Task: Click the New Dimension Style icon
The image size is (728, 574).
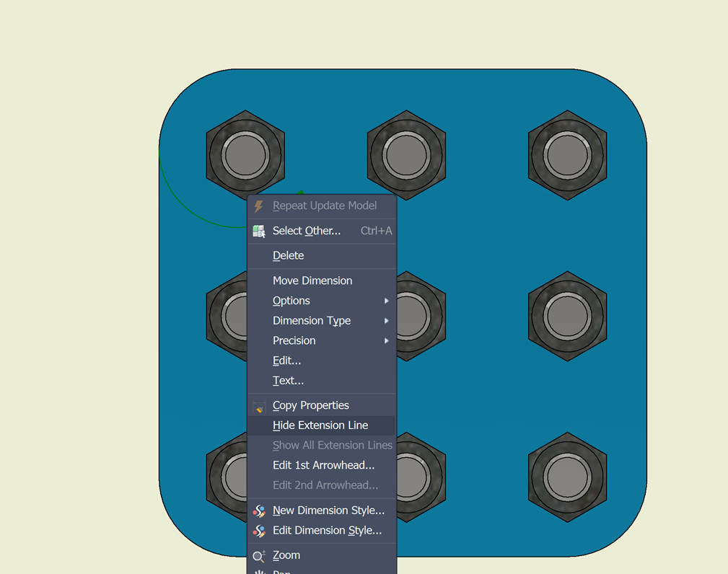Action: pyautogui.click(x=259, y=511)
